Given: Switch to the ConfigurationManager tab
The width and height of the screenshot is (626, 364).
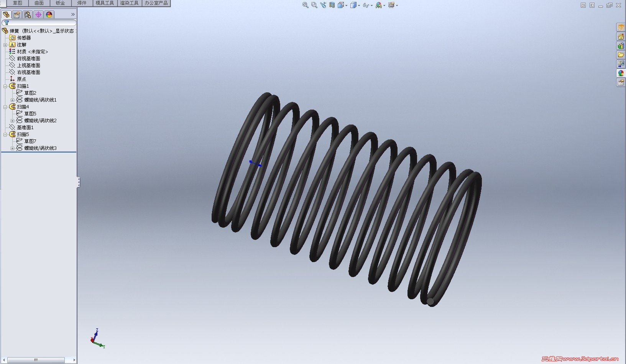Looking at the screenshot, I should (28, 15).
